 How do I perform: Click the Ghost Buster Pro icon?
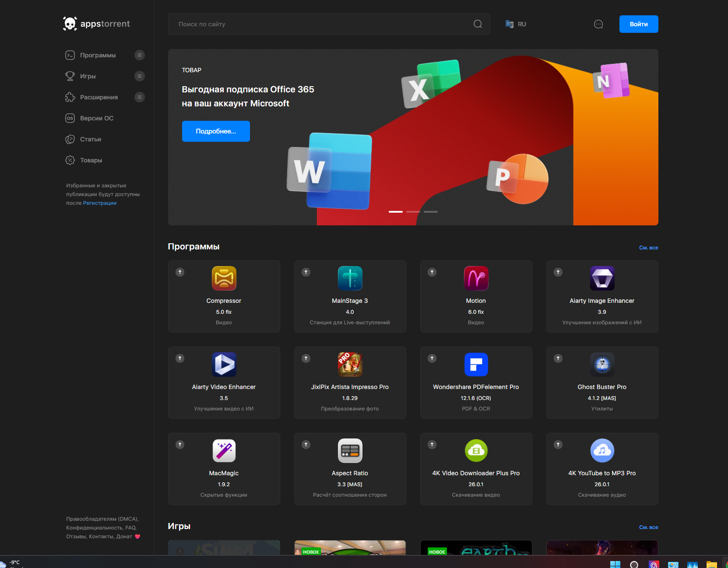602,365
